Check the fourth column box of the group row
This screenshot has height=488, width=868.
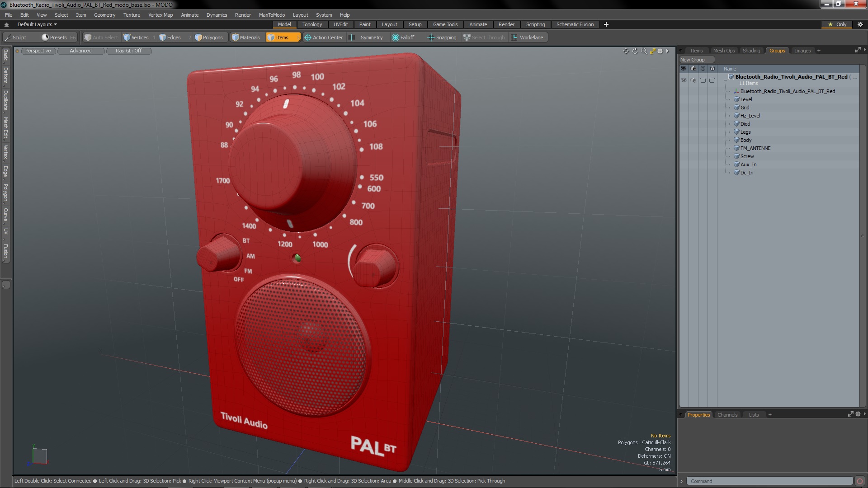(712, 80)
